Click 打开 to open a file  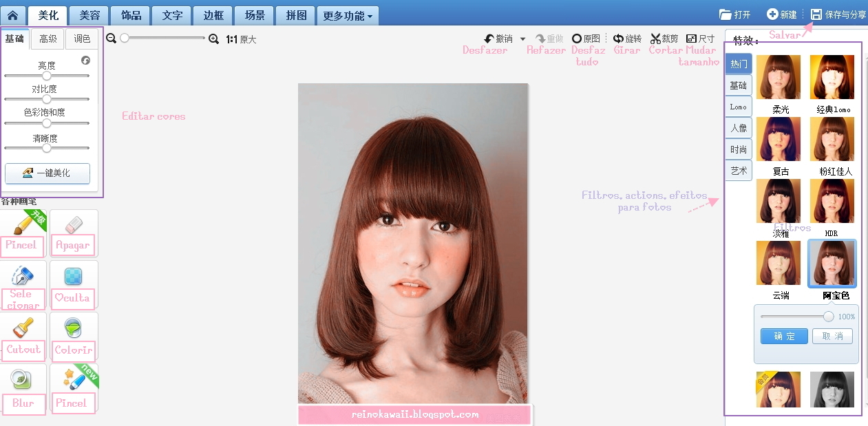click(735, 14)
